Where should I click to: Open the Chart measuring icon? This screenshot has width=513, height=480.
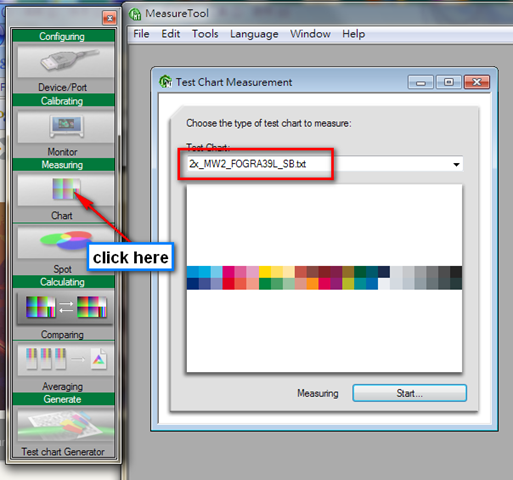click(x=66, y=190)
